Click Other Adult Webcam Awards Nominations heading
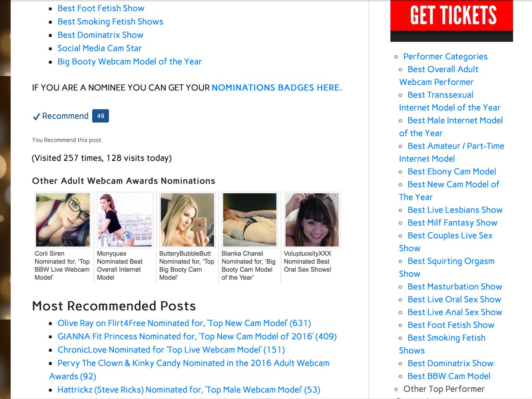Screen dimensions: 532x399 (x=124, y=181)
